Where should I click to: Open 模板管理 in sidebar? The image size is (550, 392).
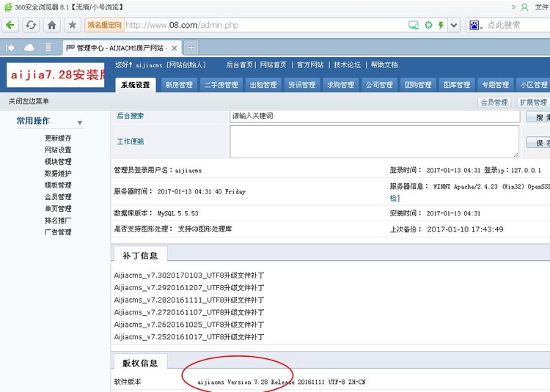(x=58, y=185)
